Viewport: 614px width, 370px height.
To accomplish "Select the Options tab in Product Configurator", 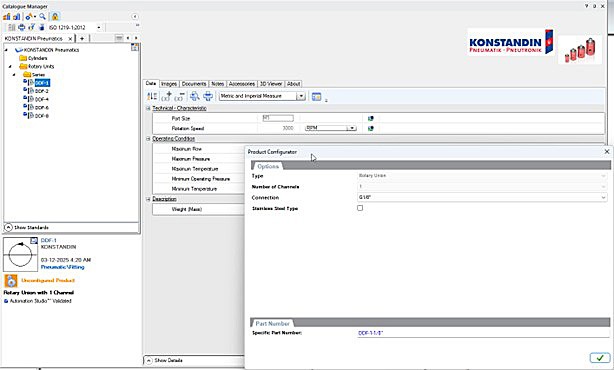I will coord(268,166).
